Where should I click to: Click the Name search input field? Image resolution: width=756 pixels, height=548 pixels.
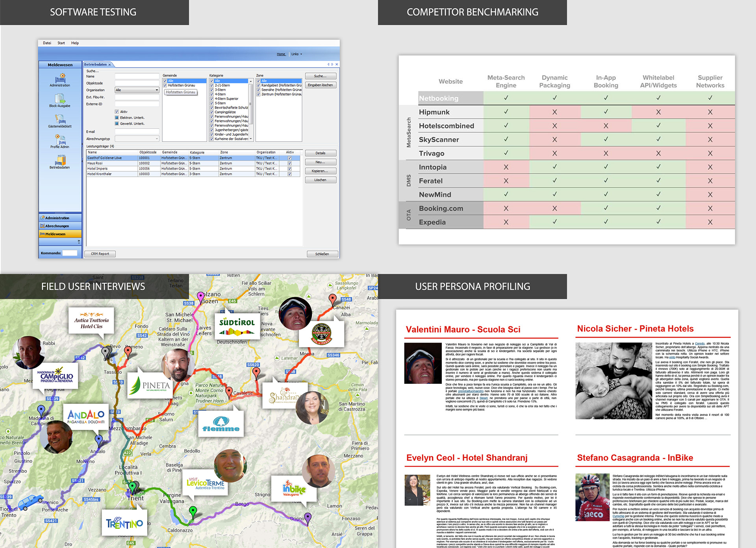point(137,76)
